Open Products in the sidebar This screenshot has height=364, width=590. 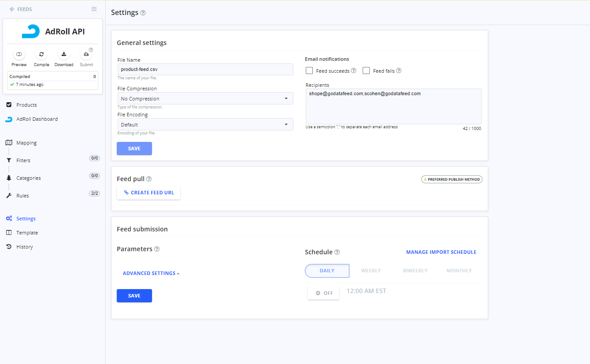click(x=26, y=105)
